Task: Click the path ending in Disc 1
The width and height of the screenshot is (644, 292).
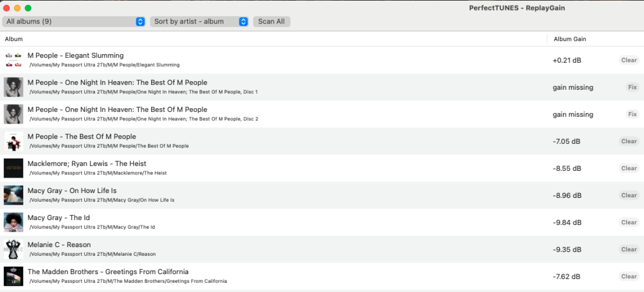Action: coord(143,92)
